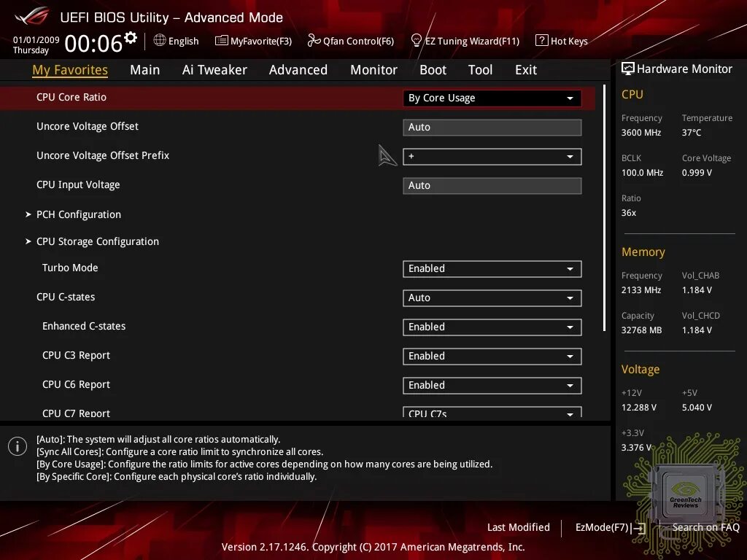
Task: Click Last Modified button
Action: coord(519,528)
